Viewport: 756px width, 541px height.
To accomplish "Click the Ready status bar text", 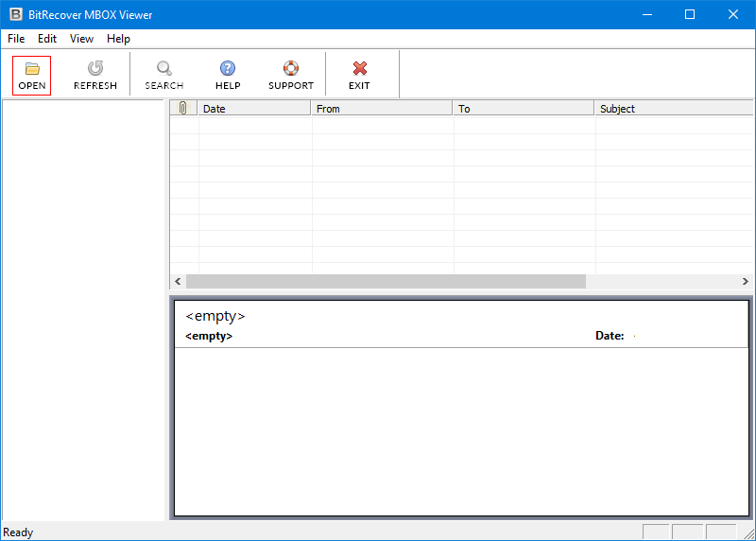I will [x=18, y=532].
